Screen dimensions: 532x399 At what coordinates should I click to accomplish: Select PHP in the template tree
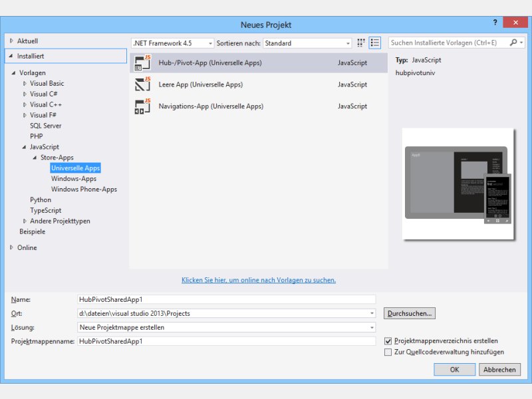(37, 136)
